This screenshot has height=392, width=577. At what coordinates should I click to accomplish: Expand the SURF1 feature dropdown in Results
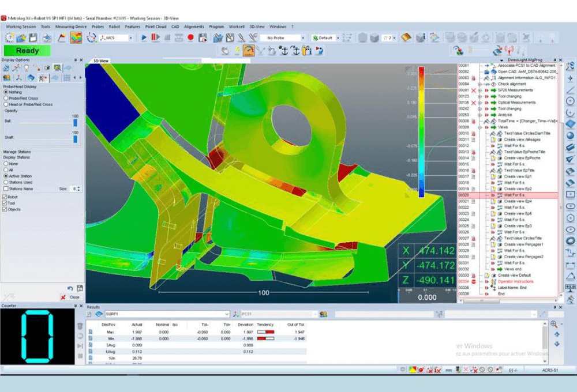tap(227, 314)
